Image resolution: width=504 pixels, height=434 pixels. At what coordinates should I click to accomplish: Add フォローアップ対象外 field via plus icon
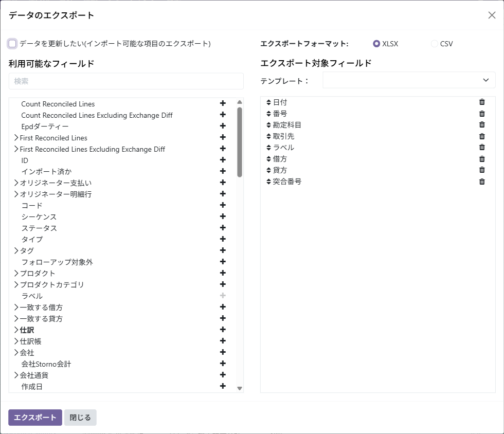(223, 262)
